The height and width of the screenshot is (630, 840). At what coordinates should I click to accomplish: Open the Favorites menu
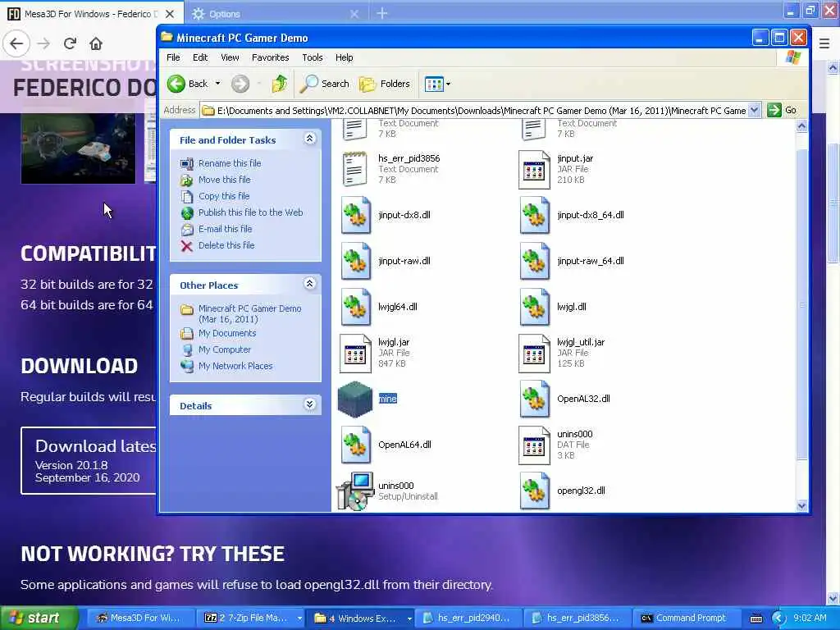click(270, 57)
